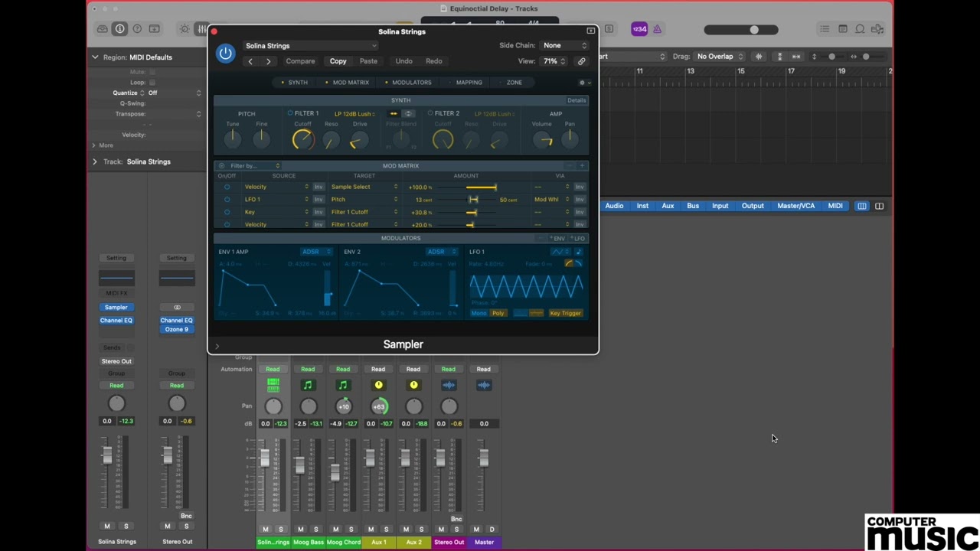
Task: Open the inspector info icon in toolbar
Action: [x=119, y=29]
